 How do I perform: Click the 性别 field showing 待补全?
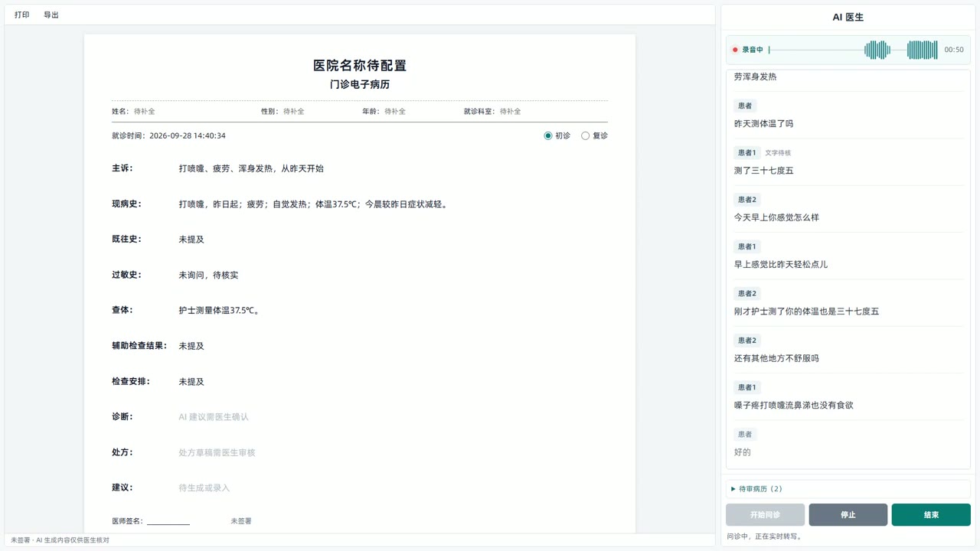pyautogui.click(x=294, y=111)
